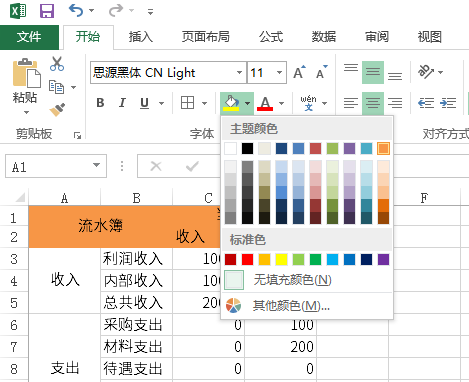
Task: Click the Paste clipboard icon
Action: tap(26, 73)
